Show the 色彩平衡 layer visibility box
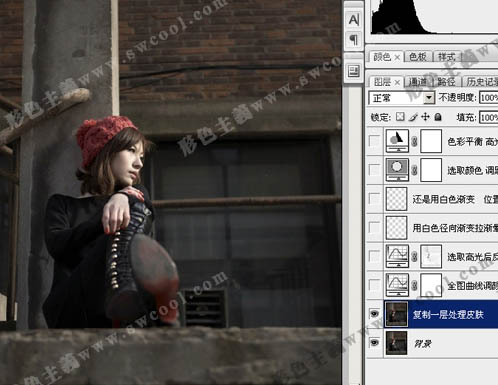 click(x=374, y=141)
